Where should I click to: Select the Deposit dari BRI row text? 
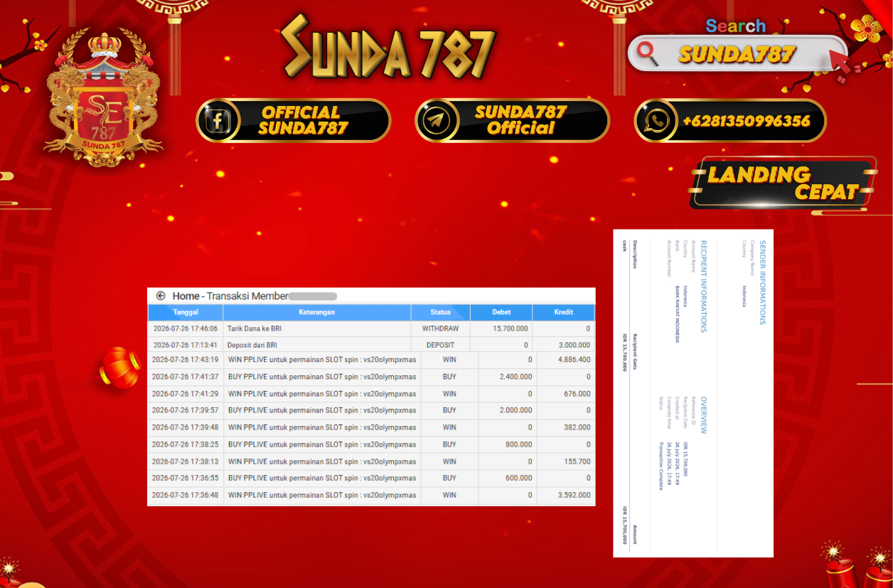click(252, 345)
